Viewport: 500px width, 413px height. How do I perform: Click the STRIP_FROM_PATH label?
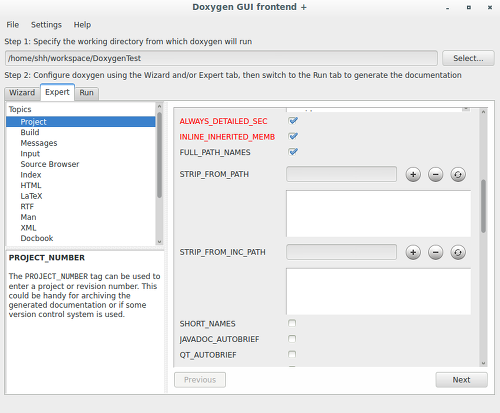(214, 174)
